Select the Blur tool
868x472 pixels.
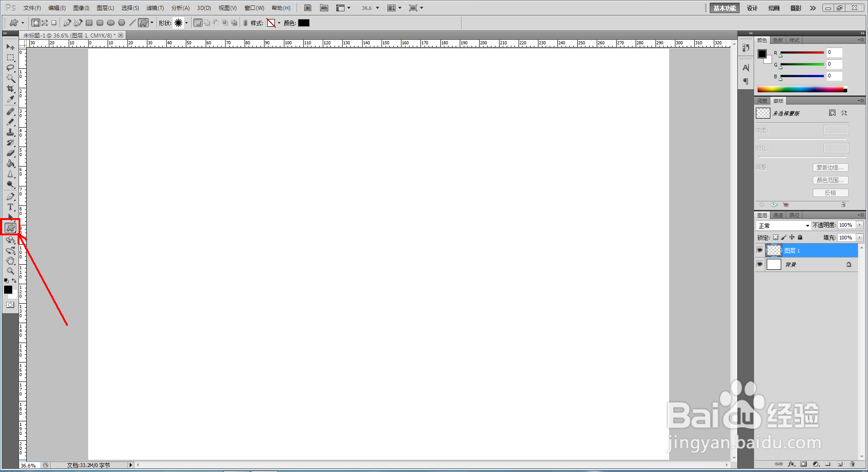[x=10, y=174]
